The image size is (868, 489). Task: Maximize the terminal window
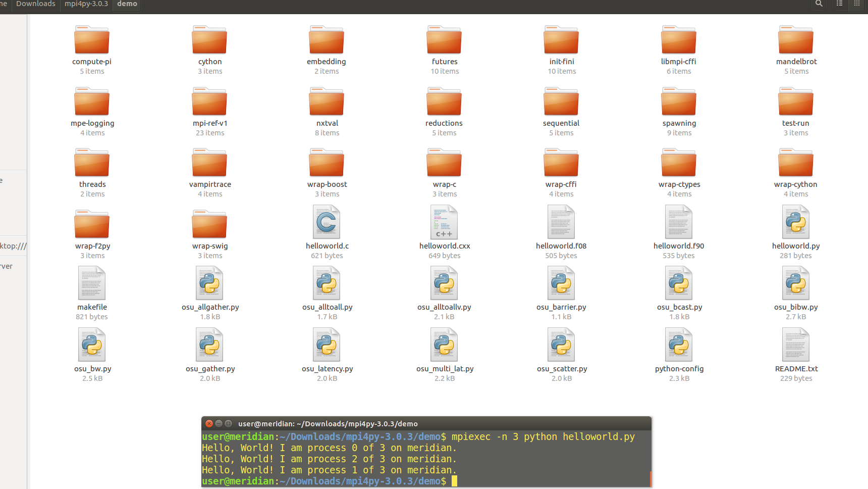point(228,423)
